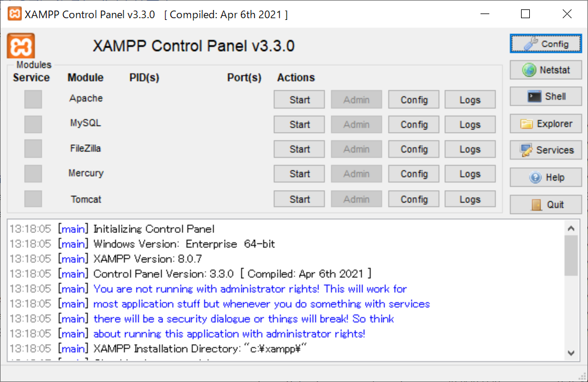Select the FileZilla module name
This screenshot has height=382, width=588.
click(86, 148)
